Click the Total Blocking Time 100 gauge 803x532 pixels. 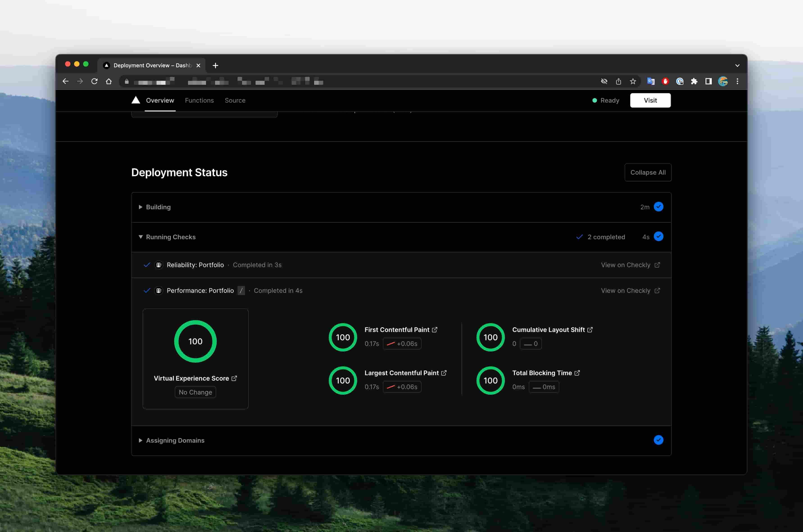[490, 380]
